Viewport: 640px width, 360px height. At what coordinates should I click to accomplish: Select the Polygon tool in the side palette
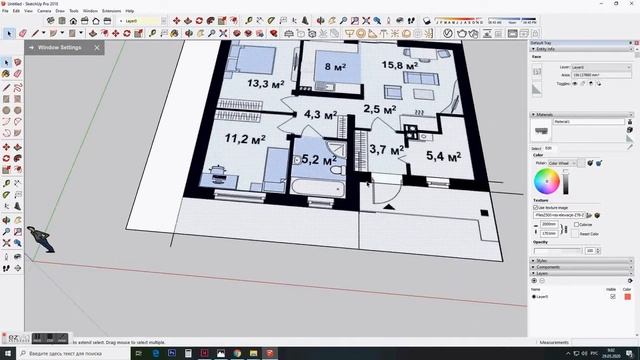click(x=18, y=110)
